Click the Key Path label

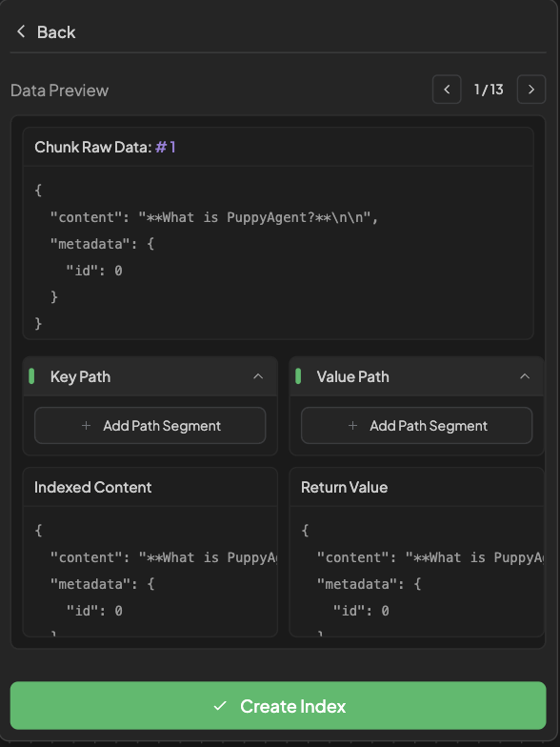[80, 377]
